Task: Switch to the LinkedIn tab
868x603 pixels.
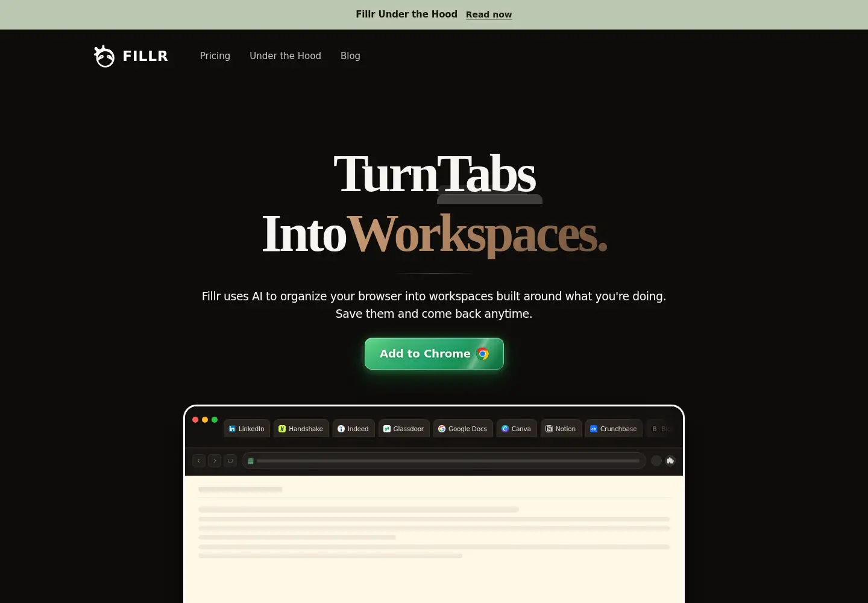Action: [x=247, y=429]
